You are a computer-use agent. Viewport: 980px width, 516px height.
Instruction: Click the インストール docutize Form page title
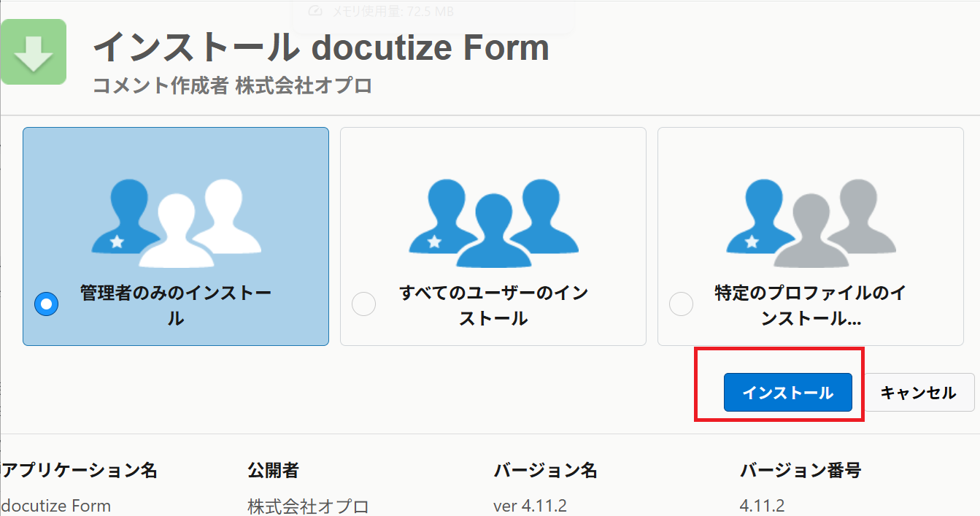coord(321,48)
